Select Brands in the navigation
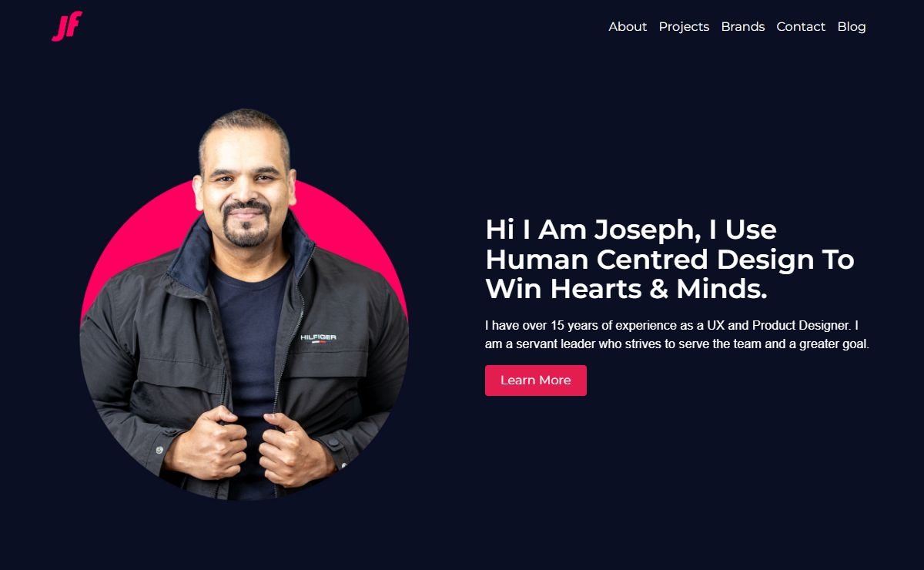This screenshot has height=570, width=924. click(743, 26)
